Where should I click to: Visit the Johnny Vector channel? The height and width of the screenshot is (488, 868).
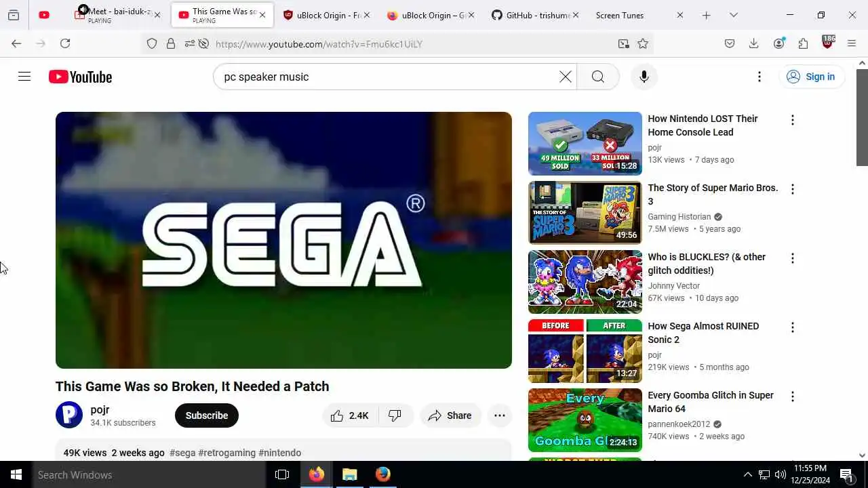(x=674, y=286)
